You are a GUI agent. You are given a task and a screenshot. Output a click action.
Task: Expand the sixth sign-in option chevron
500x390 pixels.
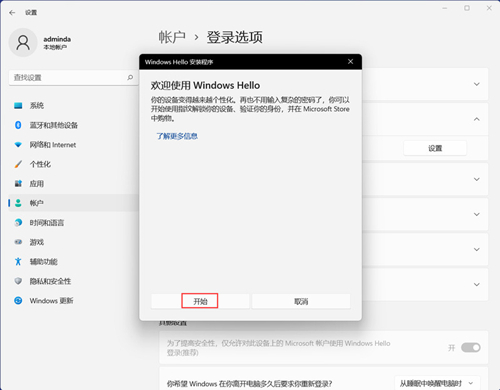(x=477, y=284)
